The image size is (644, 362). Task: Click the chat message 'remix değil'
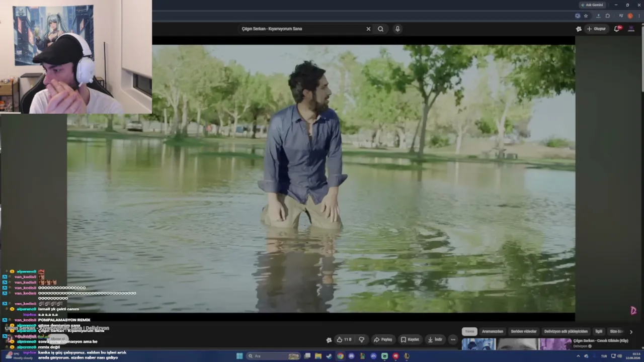[x=49, y=347]
